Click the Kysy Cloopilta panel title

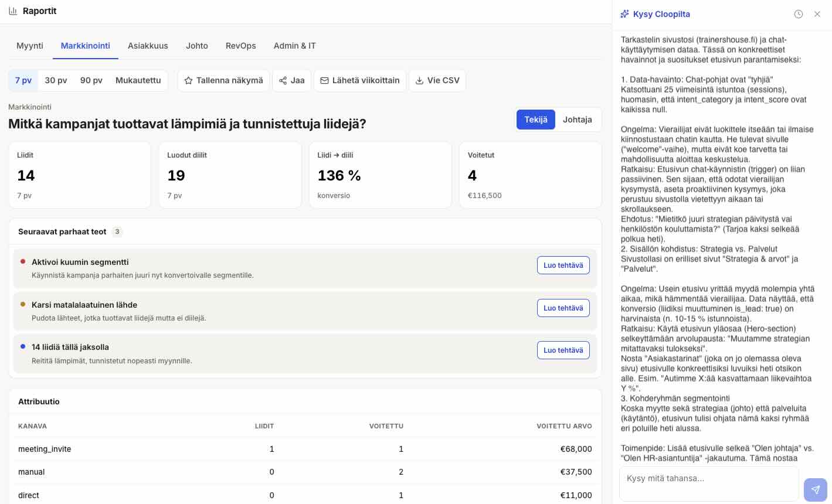(x=661, y=14)
